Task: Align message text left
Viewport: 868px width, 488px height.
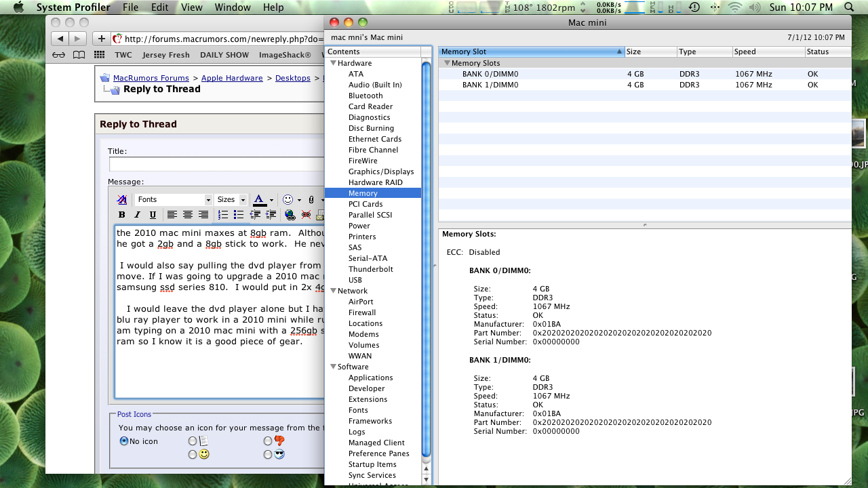Action: [x=172, y=215]
